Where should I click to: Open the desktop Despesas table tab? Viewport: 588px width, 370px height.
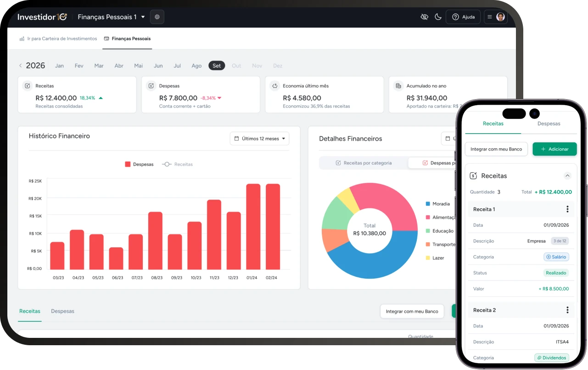[x=62, y=311]
